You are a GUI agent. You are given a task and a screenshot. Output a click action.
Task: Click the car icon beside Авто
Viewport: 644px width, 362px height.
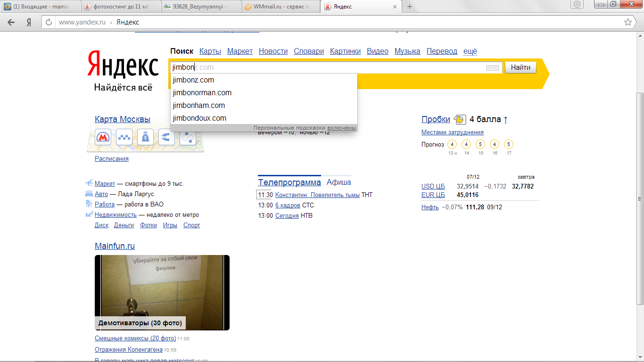89,193
